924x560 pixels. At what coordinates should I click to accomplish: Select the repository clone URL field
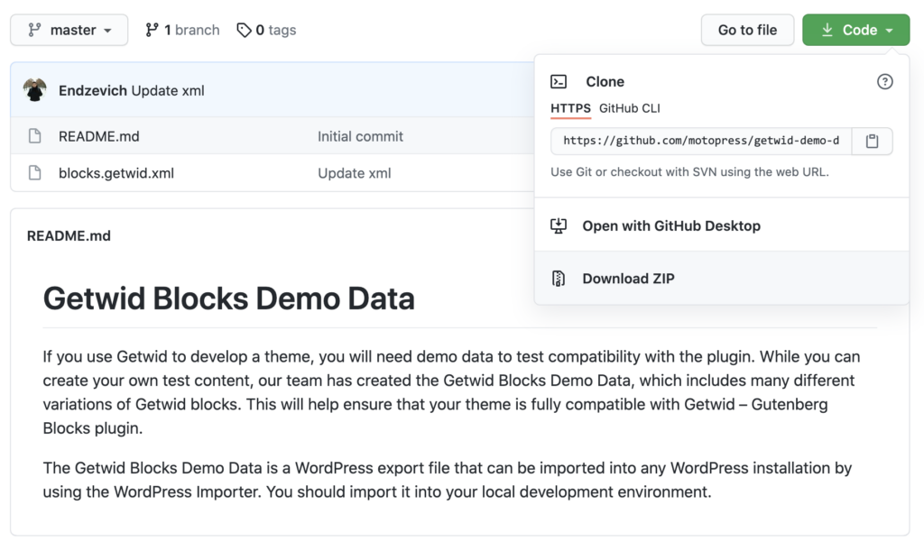701,141
